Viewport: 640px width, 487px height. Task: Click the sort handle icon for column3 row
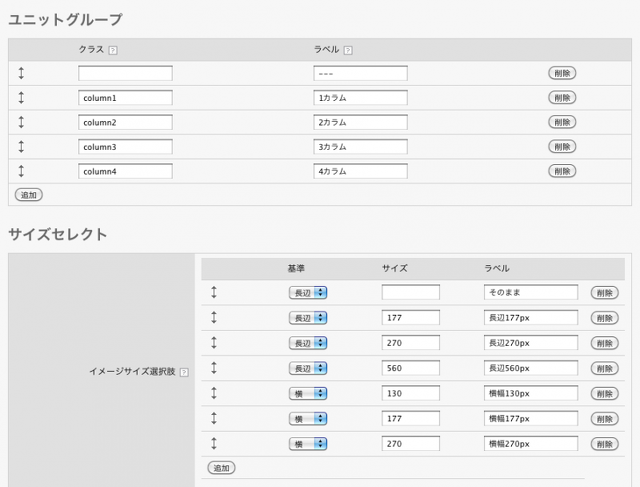pyautogui.click(x=21, y=147)
